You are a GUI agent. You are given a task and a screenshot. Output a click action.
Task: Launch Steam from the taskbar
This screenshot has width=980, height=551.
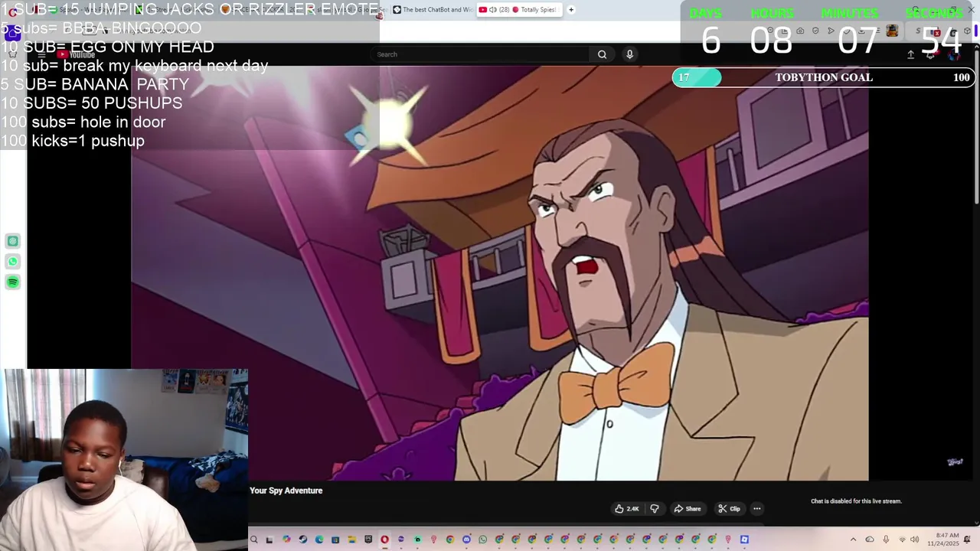coord(303,540)
